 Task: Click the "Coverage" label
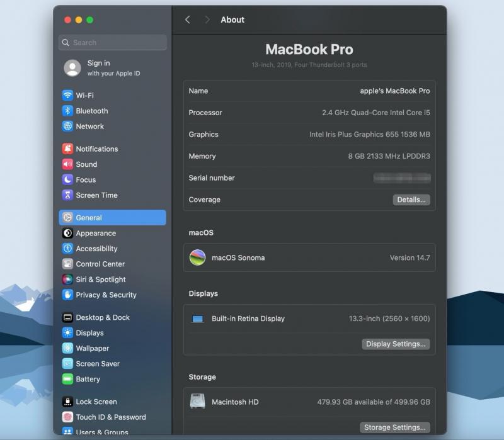[204, 200]
